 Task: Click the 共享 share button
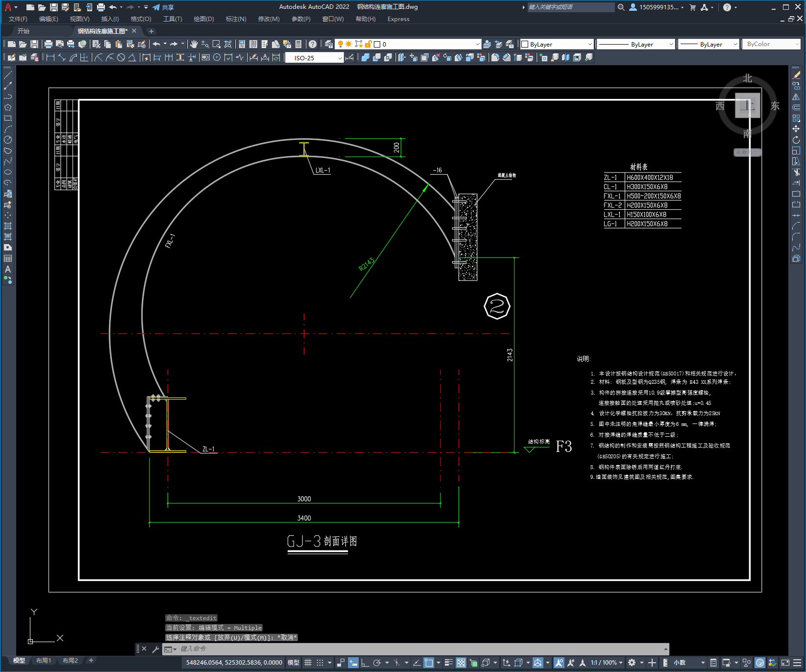click(x=163, y=7)
